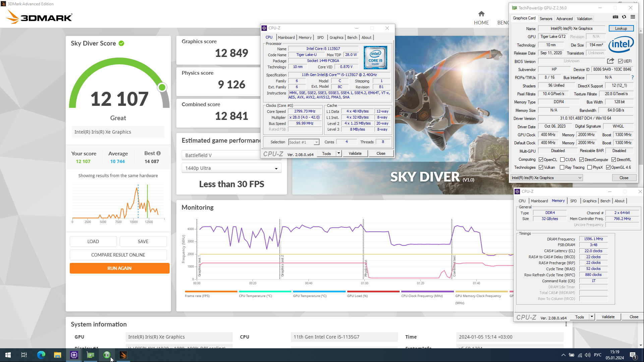Viewport: 644px width, 362px height.
Task: Open the notification center icon
Action: 633,355
